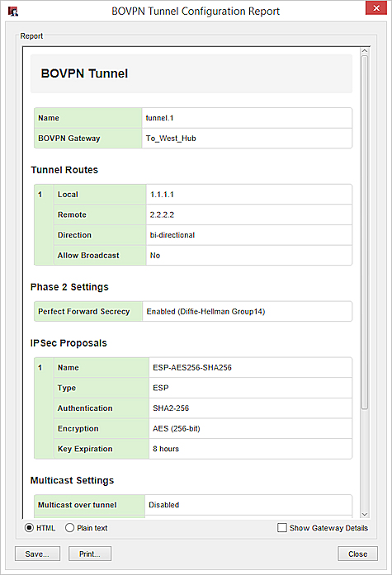Click the WatchGuard app icon in title bar
392x575 pixels.
pyautogui.click(x=13, y=12)
